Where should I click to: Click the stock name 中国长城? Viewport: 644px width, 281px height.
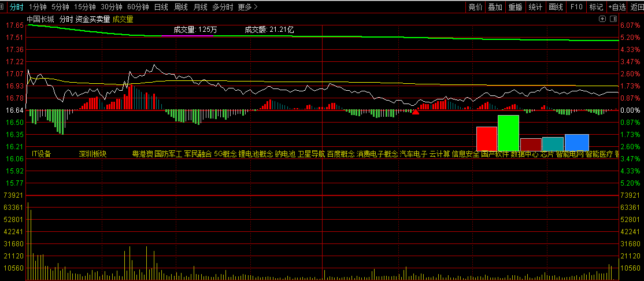pos(40,19)
